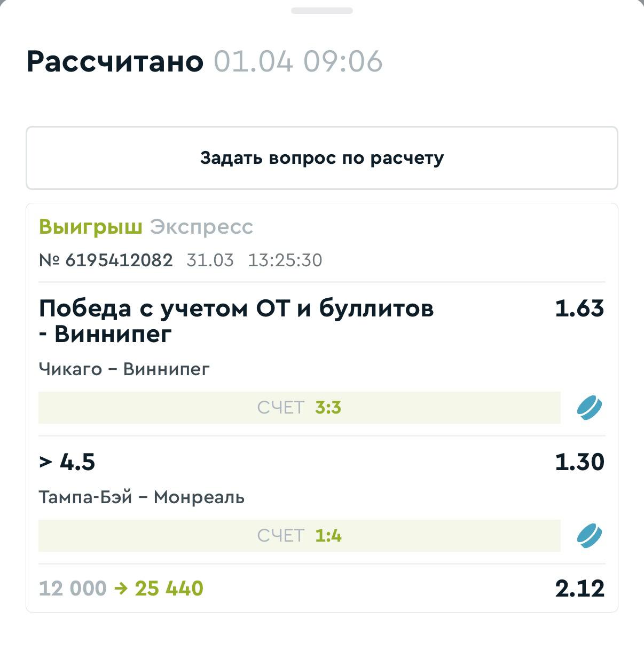Click the green "Выигрыш" status label
Image resolution: width=644 pixels, height=651 pixels.
point(90,227)
